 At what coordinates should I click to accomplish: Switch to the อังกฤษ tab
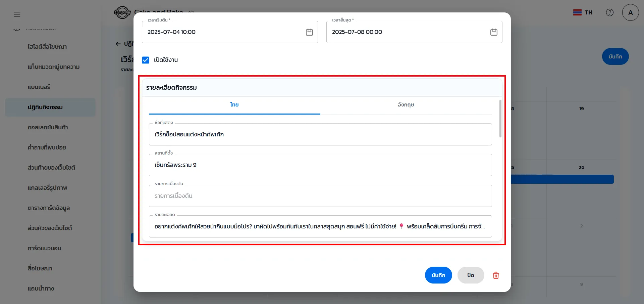click(406, 105)
